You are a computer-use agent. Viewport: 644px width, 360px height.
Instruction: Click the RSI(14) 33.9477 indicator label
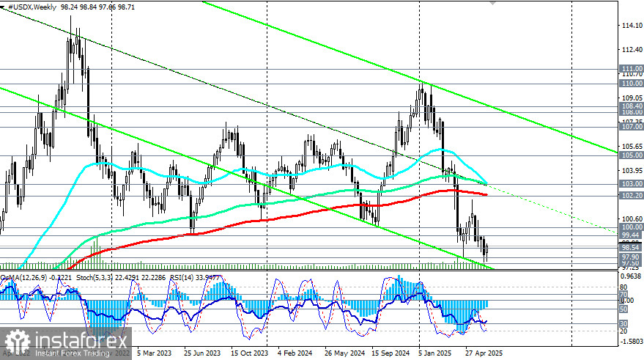point(195,278)
